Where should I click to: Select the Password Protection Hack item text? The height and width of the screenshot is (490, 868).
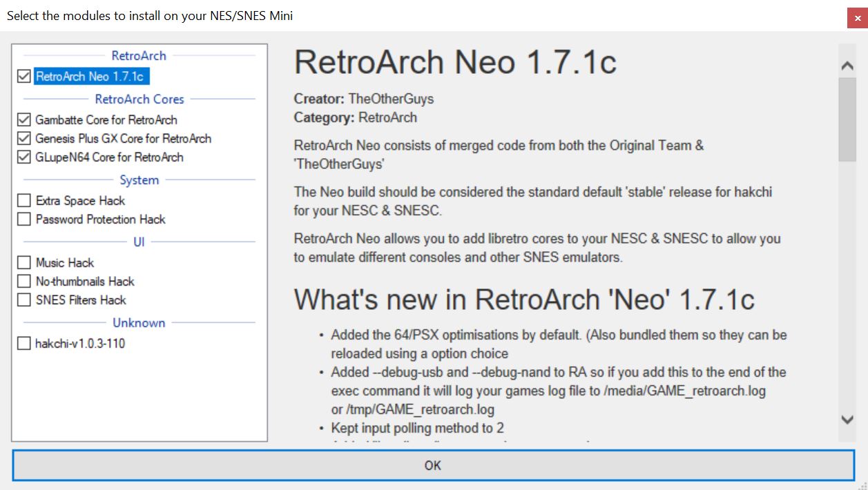coord(101,219)
